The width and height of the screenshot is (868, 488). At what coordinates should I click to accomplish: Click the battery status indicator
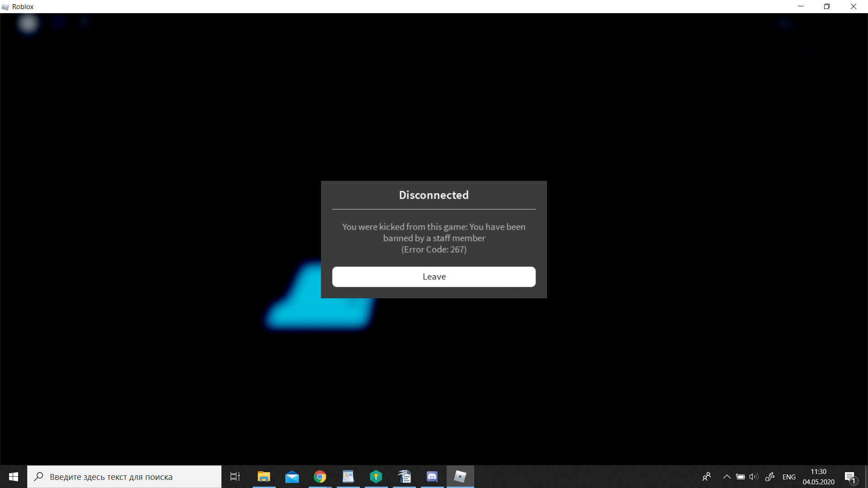pos(741,477)
